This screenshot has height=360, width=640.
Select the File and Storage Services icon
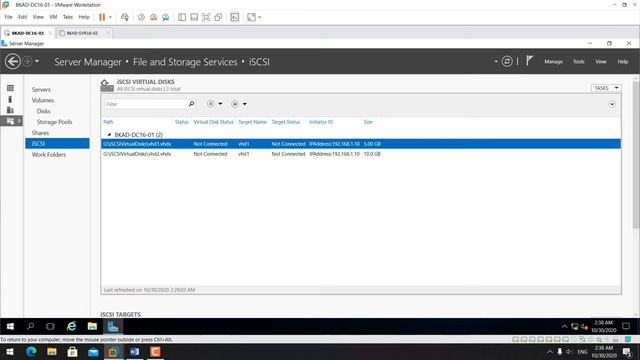click(x=10, y=121)
